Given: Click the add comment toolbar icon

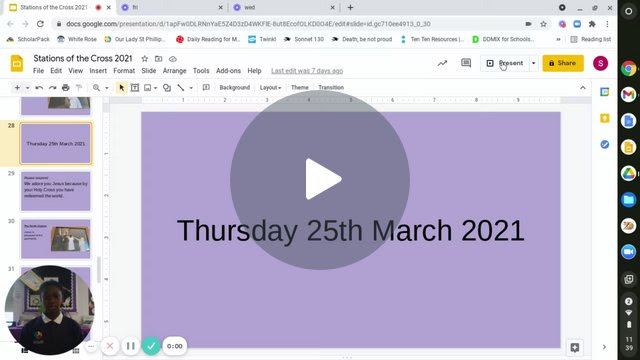Looking at the screenshot, I should (206, 88).
